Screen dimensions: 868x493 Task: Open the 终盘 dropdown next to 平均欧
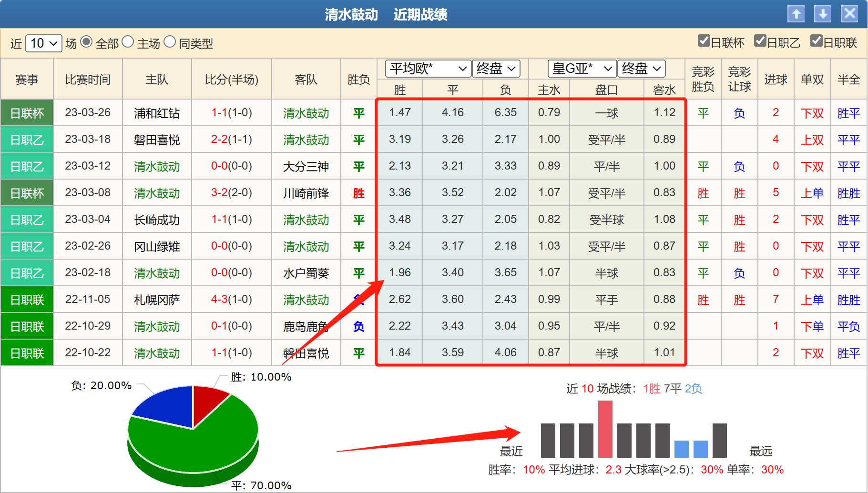pyautogui.click(x=496, y=69)
